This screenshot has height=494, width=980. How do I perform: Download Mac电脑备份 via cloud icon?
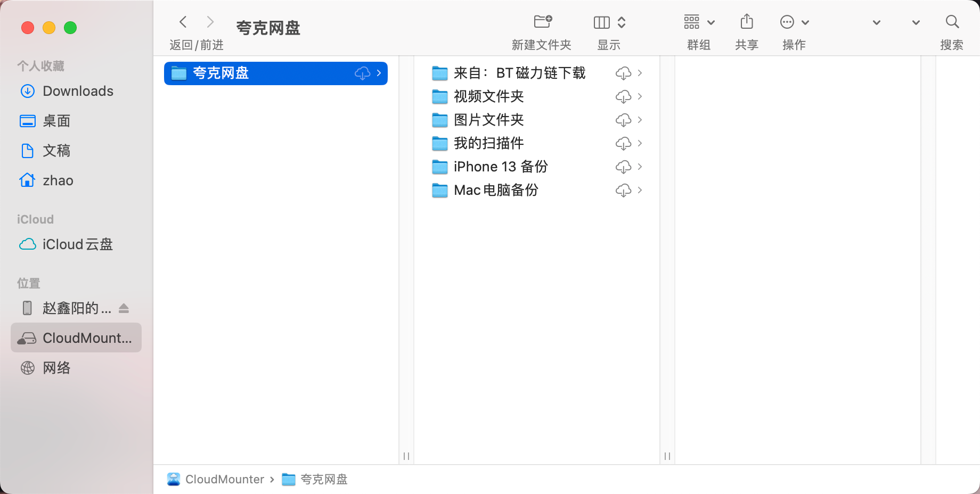click(x=624, y=191)
